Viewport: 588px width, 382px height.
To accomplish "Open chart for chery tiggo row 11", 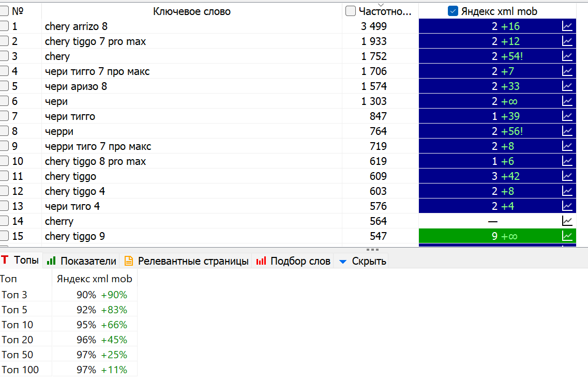I will tap(567, 176).
